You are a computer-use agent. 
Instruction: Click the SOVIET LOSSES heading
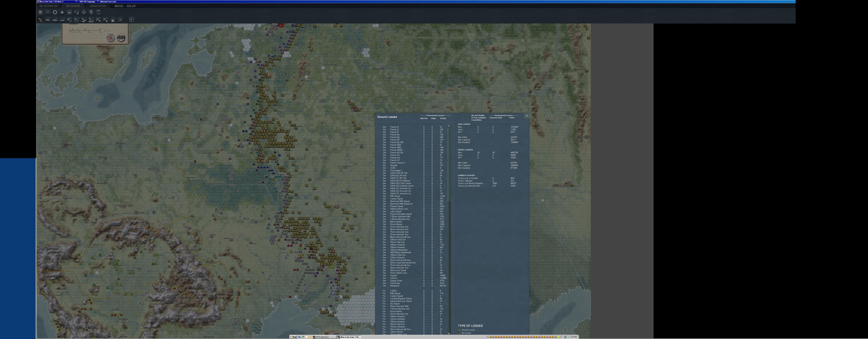(465, 150)
